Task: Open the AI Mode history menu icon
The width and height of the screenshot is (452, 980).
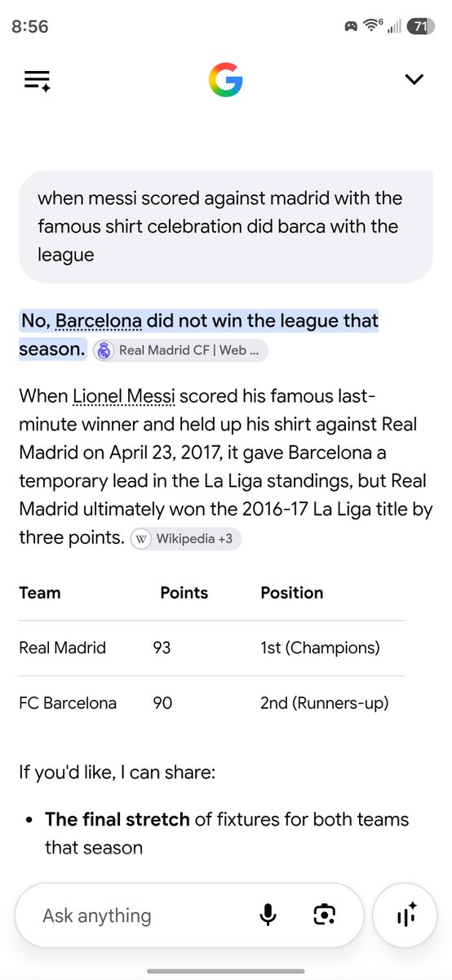Action: coord(38,80)
